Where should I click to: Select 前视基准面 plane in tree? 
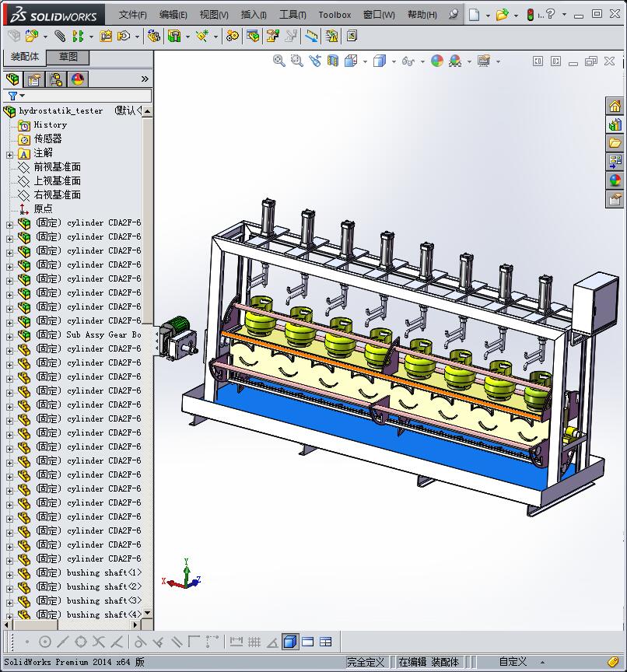57,166
